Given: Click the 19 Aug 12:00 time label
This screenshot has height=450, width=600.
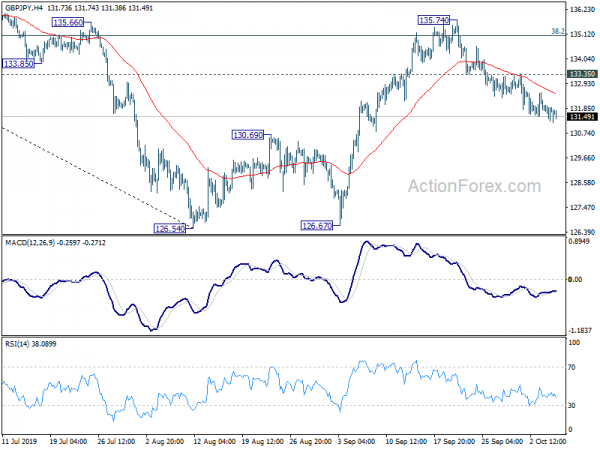Looking at the screenshot, I should point(262,441).
